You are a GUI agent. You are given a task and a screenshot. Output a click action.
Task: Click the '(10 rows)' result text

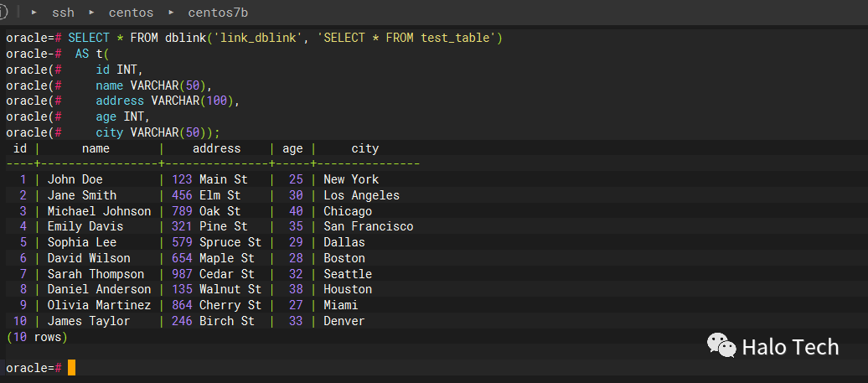click(36, 337)
